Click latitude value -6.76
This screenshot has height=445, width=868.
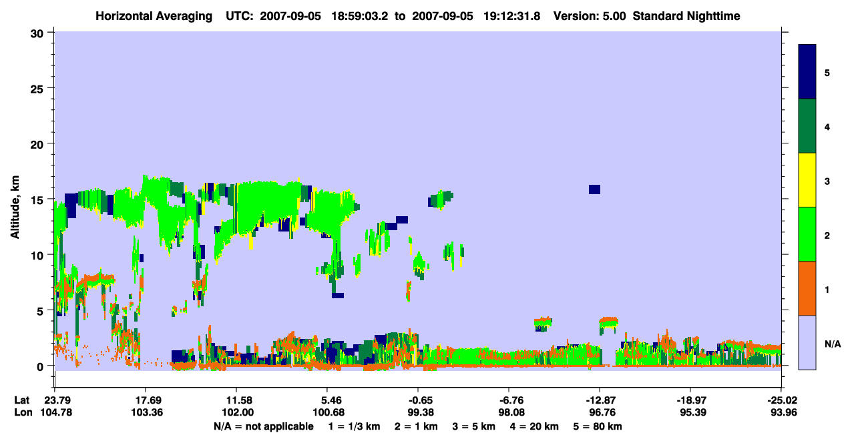tap(509, 401)
